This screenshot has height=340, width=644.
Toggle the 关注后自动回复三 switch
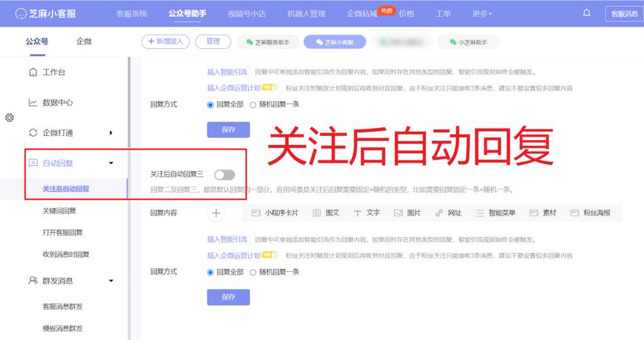coord(224,175)
